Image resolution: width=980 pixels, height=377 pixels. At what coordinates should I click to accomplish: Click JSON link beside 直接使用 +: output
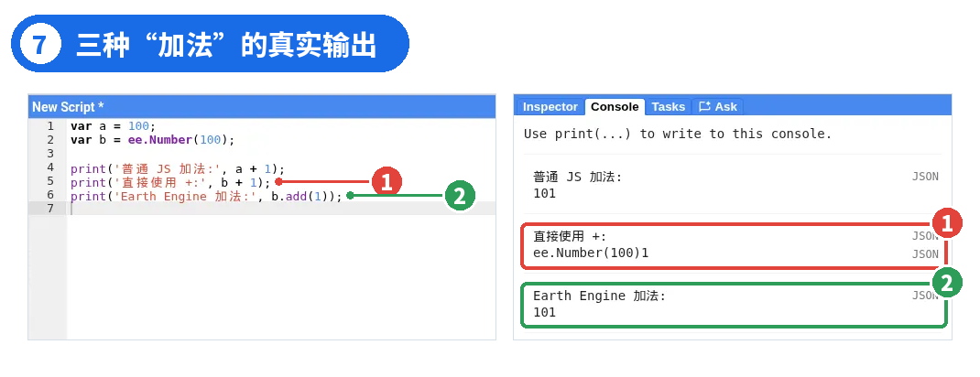925,236
